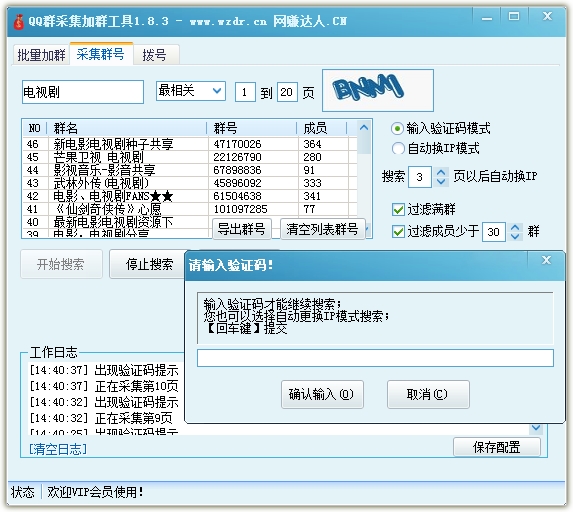
Task: Sort by the 群名 column header
Action: [127, 128]
